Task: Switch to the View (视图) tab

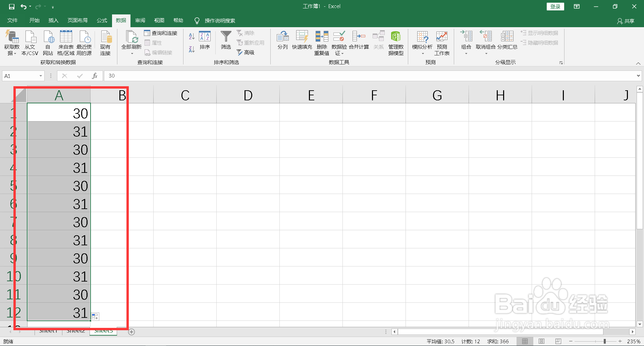Action: coord(159,20)
